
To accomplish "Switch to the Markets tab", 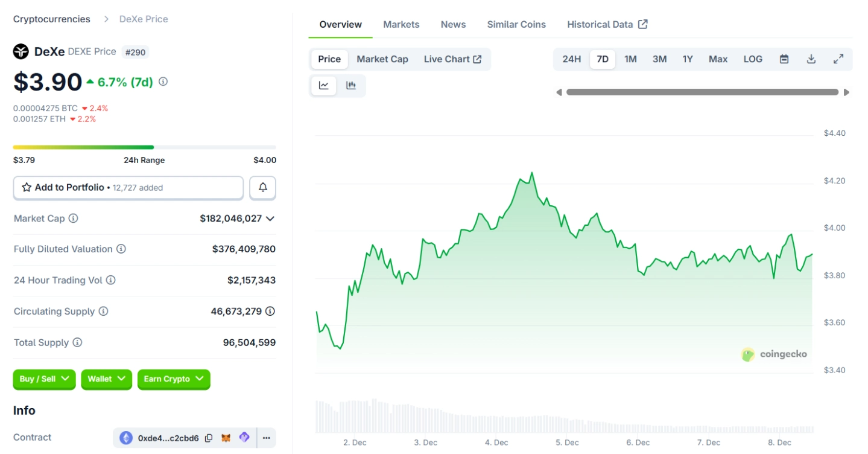I will (401, 25).
